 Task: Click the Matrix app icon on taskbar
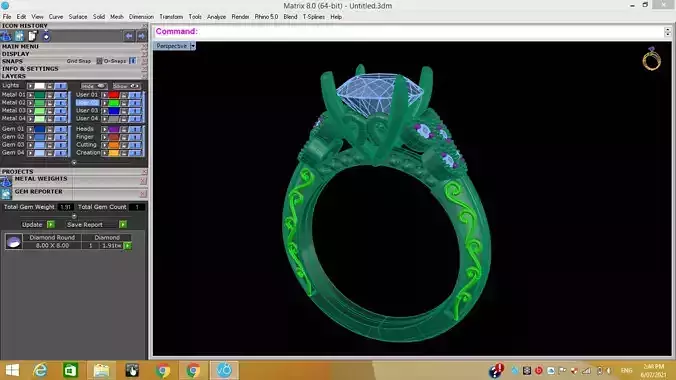[x=224, y=371]
